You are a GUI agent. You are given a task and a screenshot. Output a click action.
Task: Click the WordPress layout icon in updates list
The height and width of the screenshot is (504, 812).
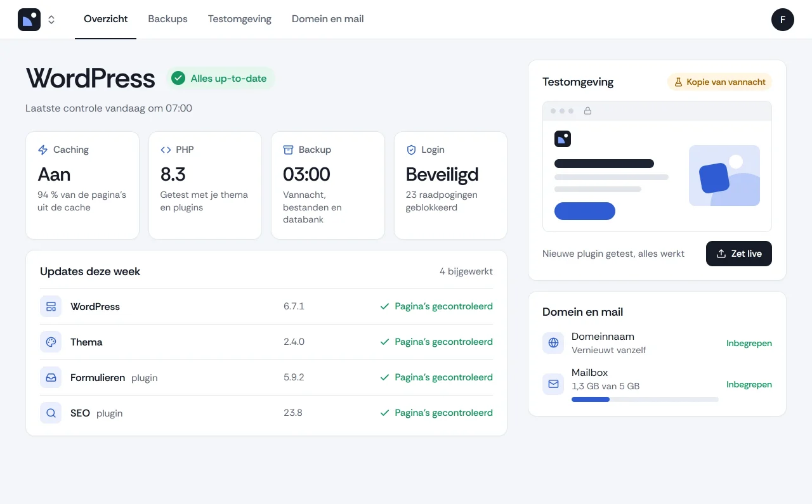pyautogui.click(x=51, y=307)
